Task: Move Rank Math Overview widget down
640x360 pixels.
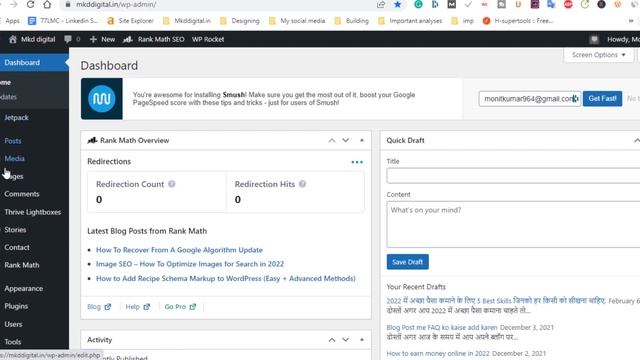Action: coord(346,140)
